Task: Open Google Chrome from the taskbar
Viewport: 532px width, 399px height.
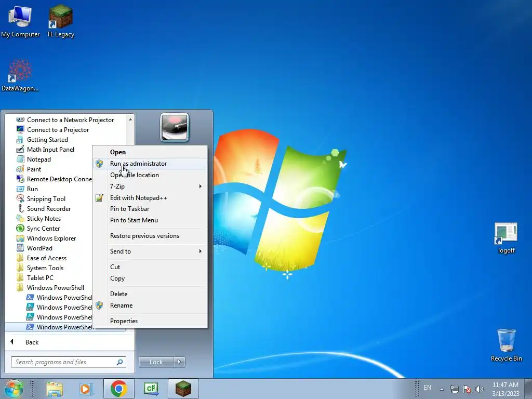Action: 118,389
